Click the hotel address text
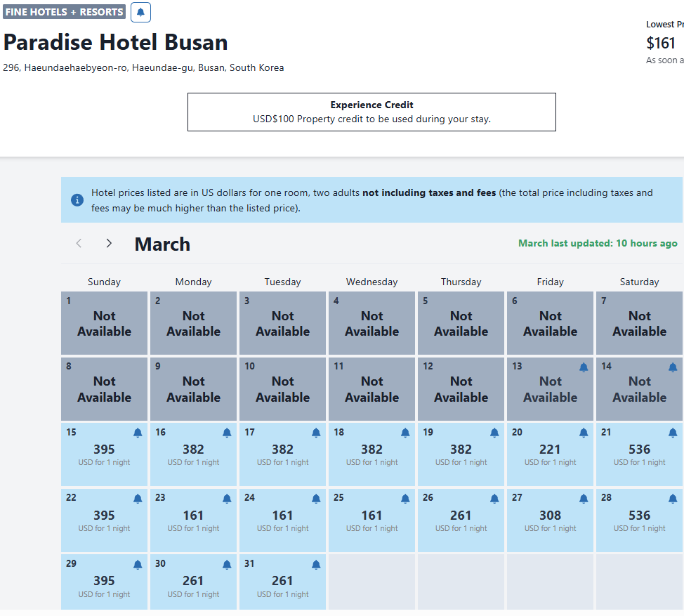This screenshot has width=684, height=616. coord(143,68)
